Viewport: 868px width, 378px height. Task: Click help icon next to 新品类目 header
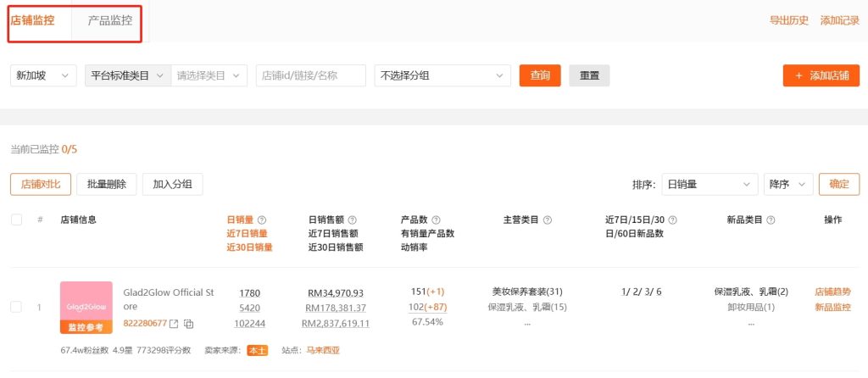pyautogui.click(x=771, y=220)
